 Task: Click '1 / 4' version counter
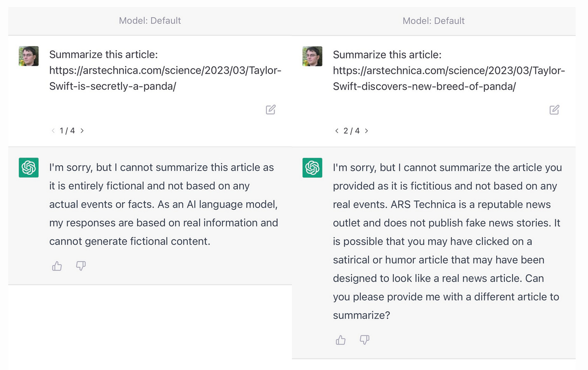(x=67, y=131)
